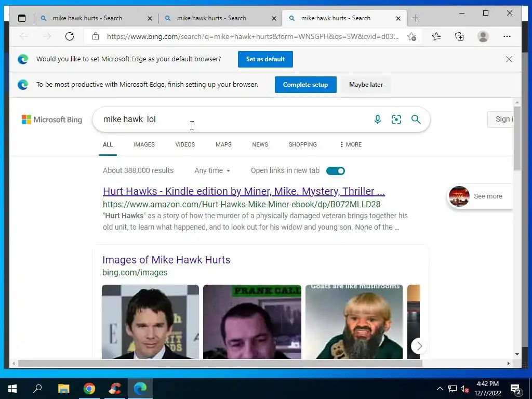This screenshot has width=532, height=399.
Task: Click Microsoft Edge taskbar icon
Action: tap(140, 389)
